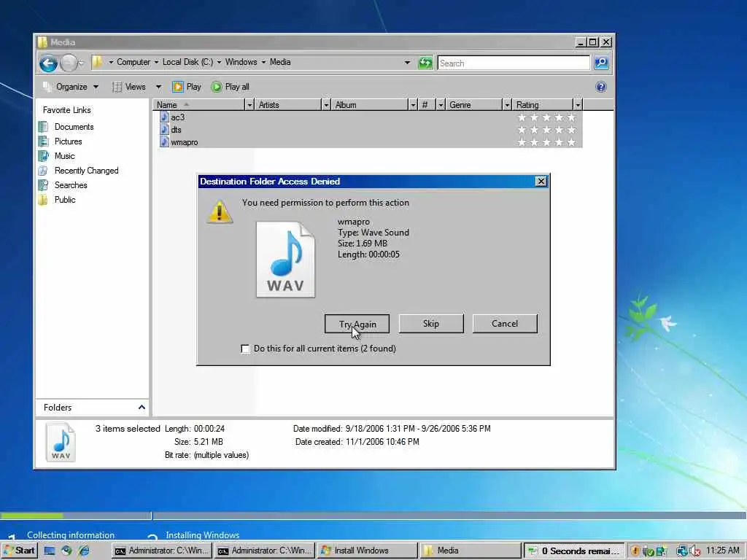Viewport: 747px width, 560px height.
Task: Open the Name column filter dropdown
Action: pyautogui.click(x=249, y=105)
